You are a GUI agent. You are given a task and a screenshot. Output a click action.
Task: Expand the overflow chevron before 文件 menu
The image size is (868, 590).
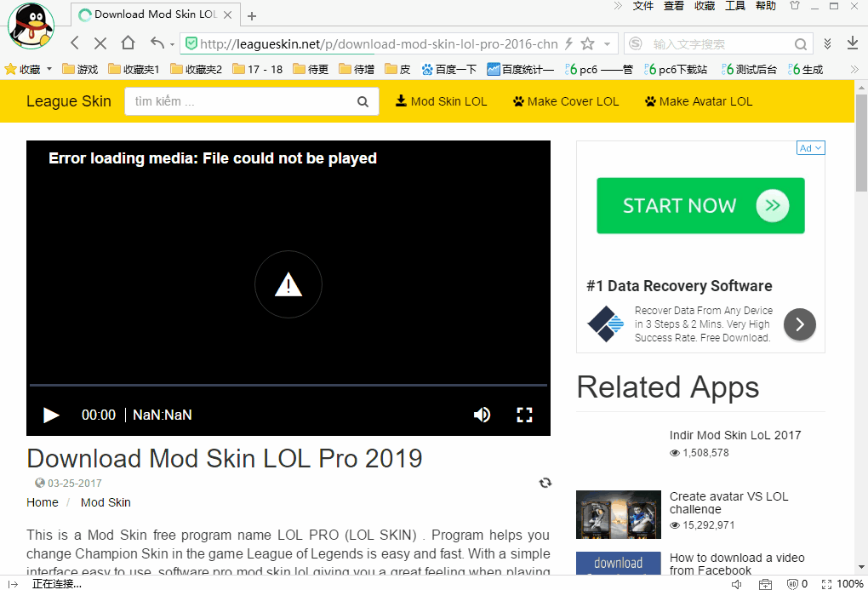click(618, 6)
